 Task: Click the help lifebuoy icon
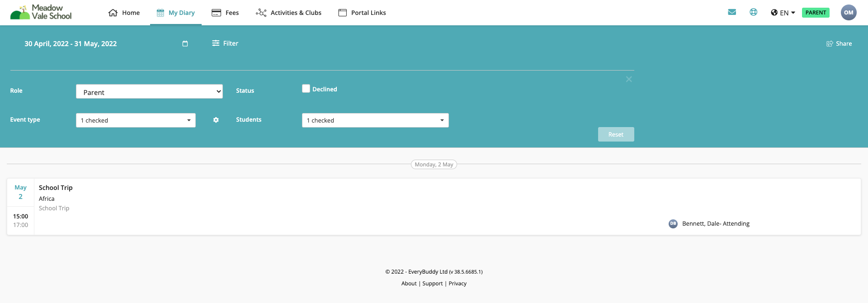click(753, 12)
